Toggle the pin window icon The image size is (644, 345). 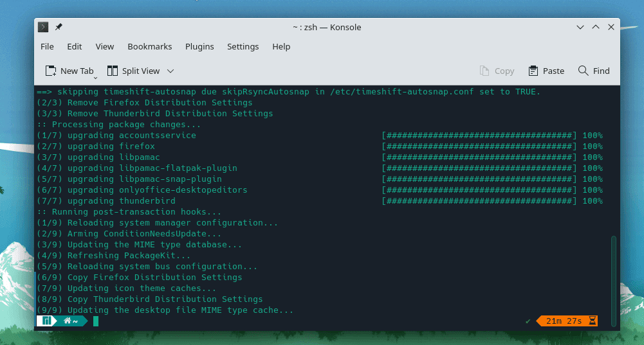59,27
